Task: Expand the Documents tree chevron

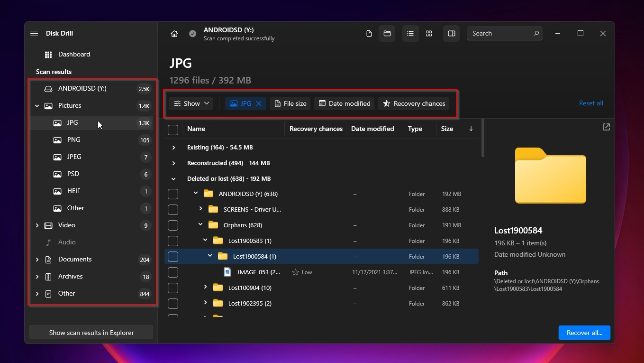Action: point(37,260)
